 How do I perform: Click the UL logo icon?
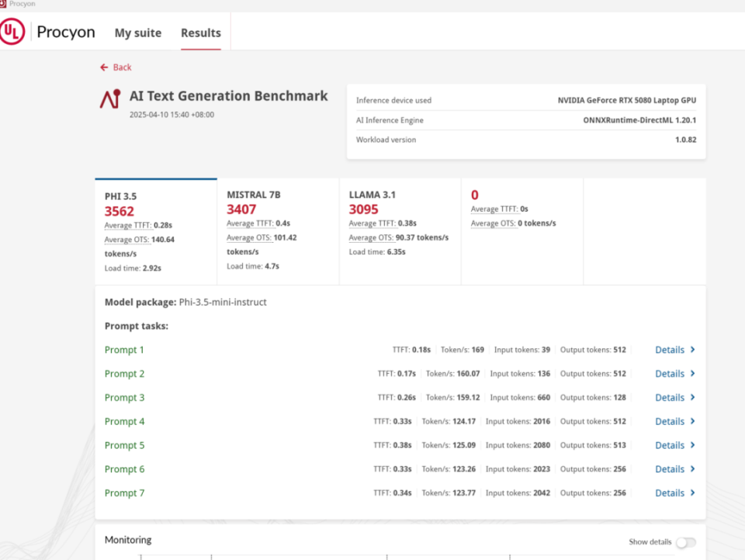12,31
